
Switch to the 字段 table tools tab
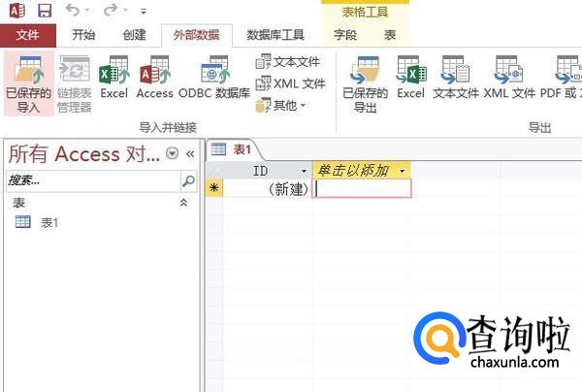pos(344,35)
